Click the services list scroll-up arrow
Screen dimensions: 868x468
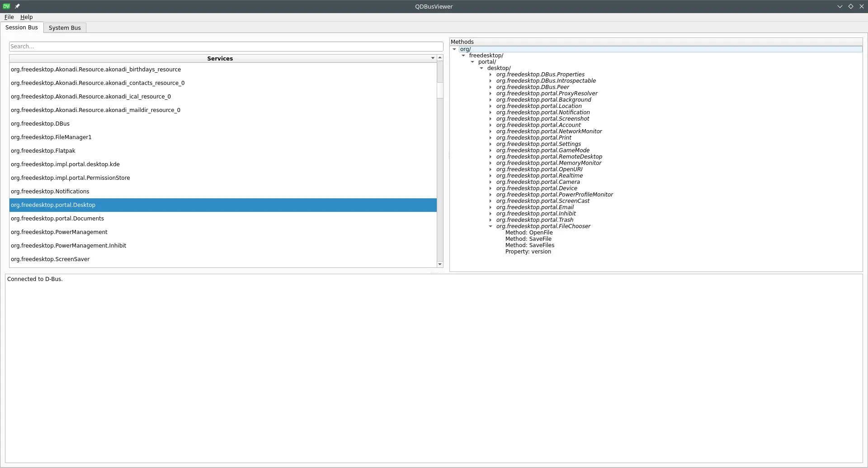(x=440, y=58)
